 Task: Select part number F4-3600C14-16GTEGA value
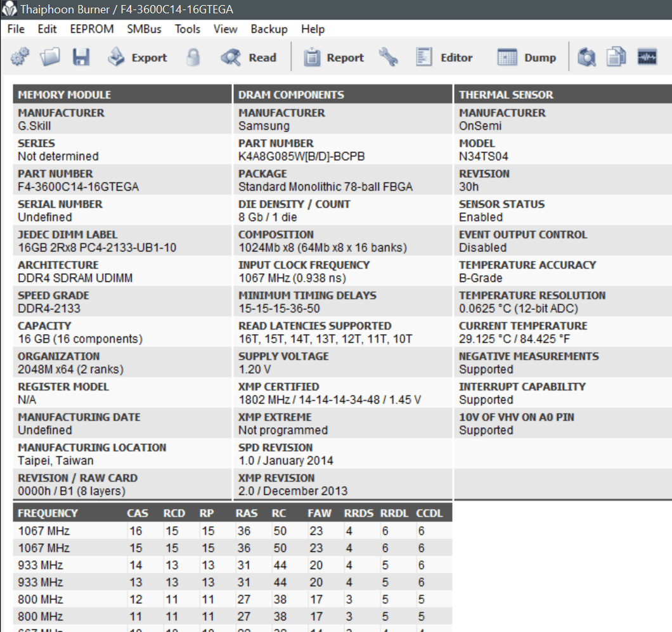[79, 187]
